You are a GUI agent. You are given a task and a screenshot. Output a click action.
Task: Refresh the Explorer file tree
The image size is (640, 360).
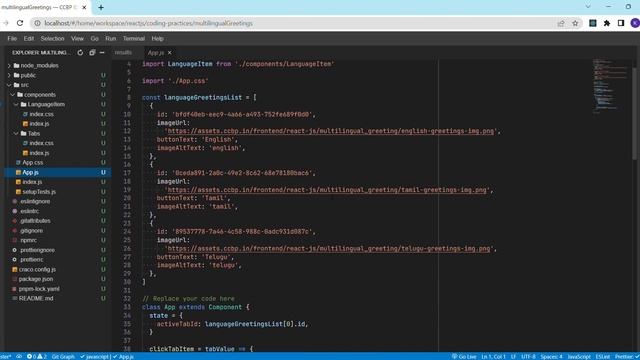(x=80, y=53)
